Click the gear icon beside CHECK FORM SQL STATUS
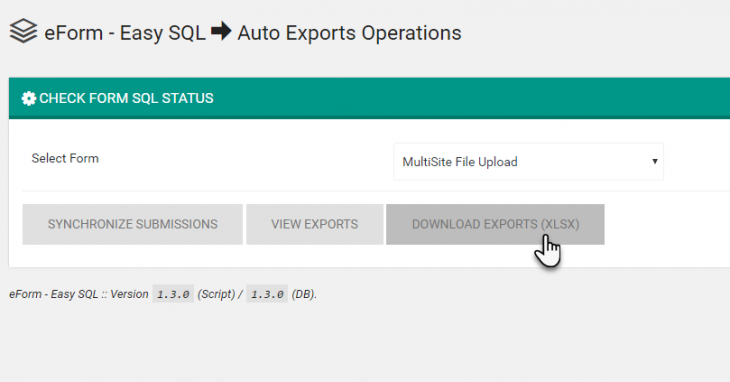The width and height of the screenshot is (730, 382). click(28, 98)
